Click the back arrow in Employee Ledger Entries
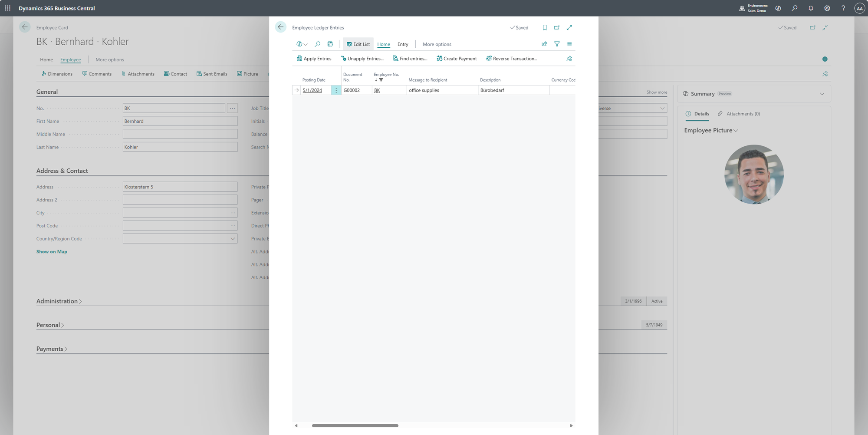 [281, 27]
